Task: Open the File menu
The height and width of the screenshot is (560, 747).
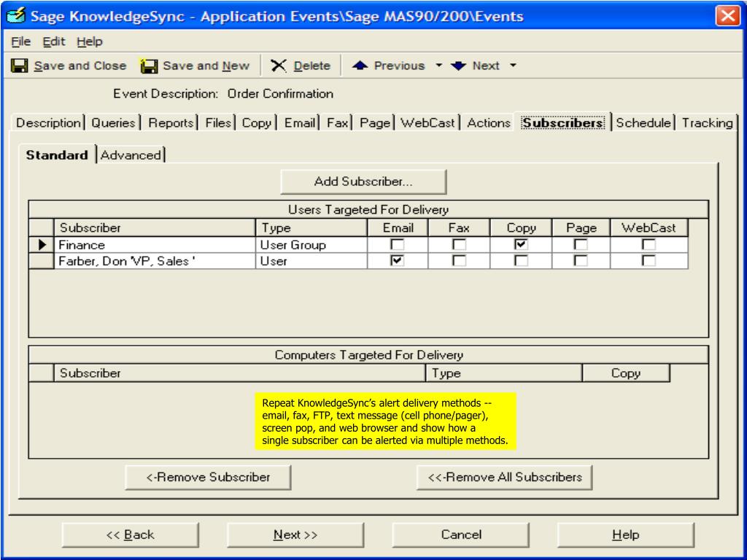Action: point(21,42)
